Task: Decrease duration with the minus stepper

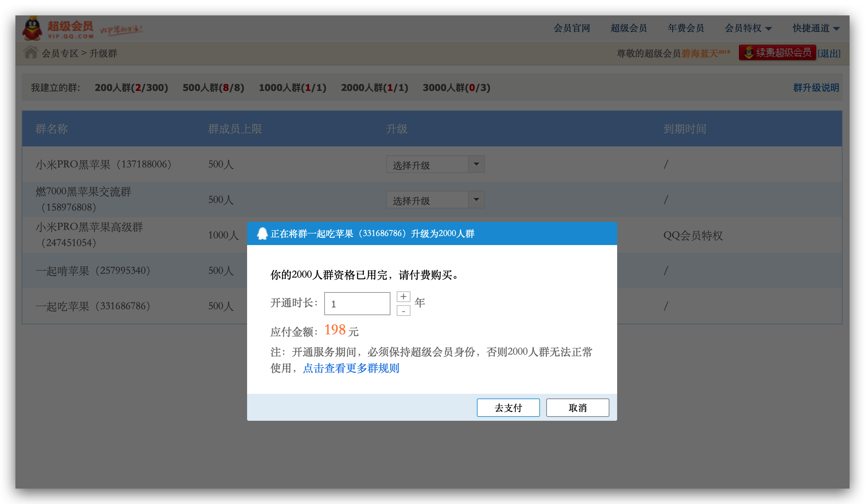Action: [x=403, y=311]
